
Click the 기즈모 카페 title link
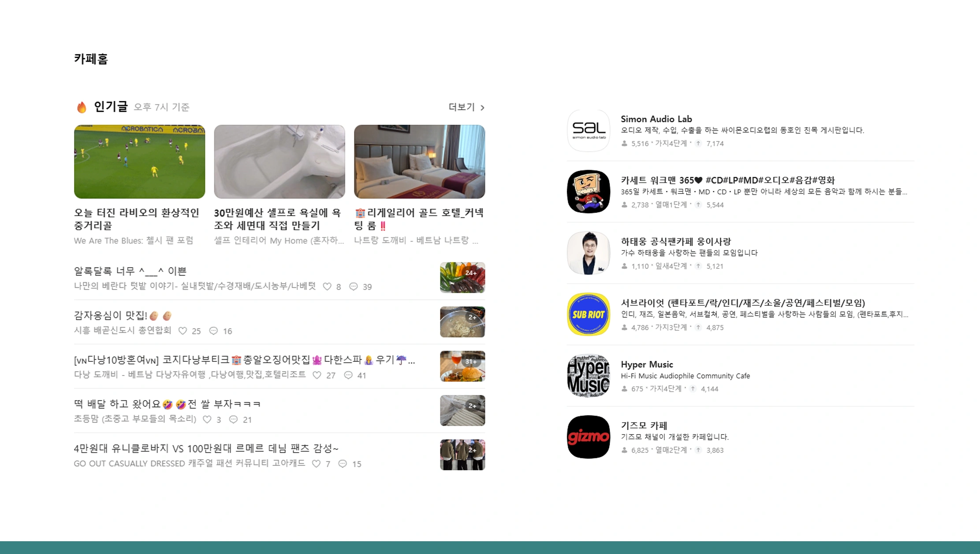click(644, 425)
